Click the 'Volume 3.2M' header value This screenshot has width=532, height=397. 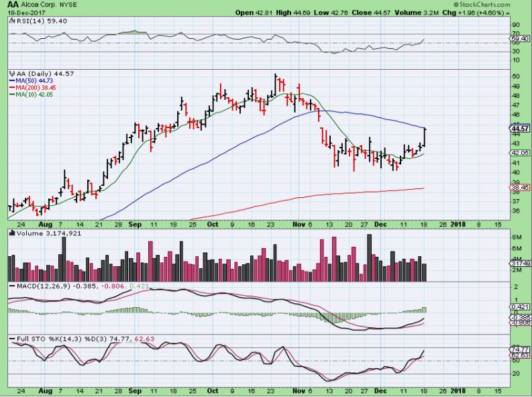[418, 13]
